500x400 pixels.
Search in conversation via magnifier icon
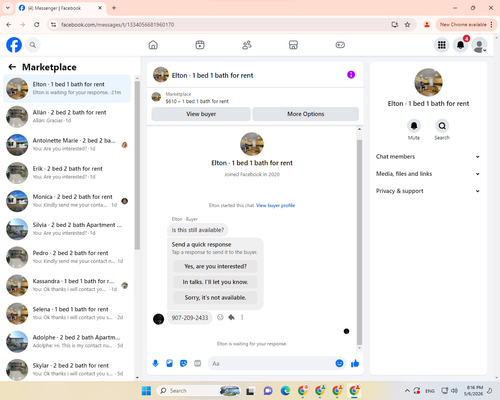click(442, 126)
